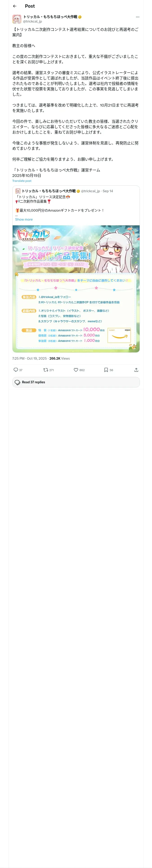Toggle repost on this post
Image resolution: width=152 pixels, height=868 pixels.
click(45, 370)
